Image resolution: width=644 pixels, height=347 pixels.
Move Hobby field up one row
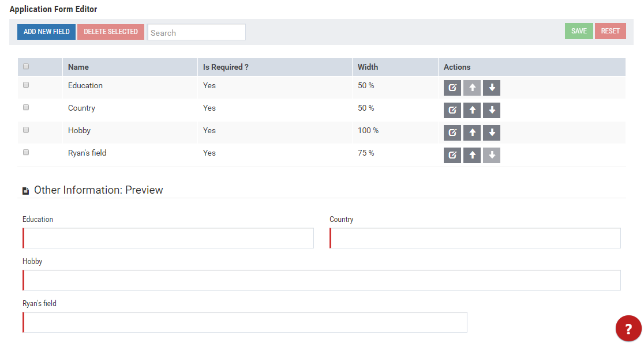coord(472,133)
